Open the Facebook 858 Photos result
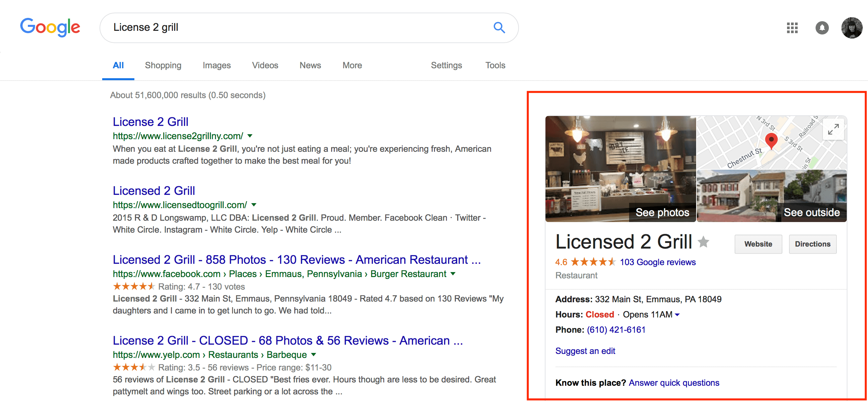Image resolution: width=868 pixels, height=401 pixels. tap(297, 259)
